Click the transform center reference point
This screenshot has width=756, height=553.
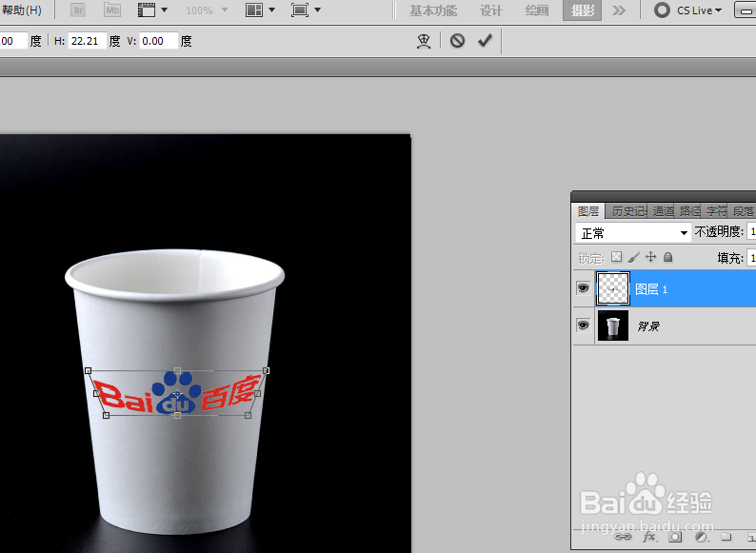177,393
